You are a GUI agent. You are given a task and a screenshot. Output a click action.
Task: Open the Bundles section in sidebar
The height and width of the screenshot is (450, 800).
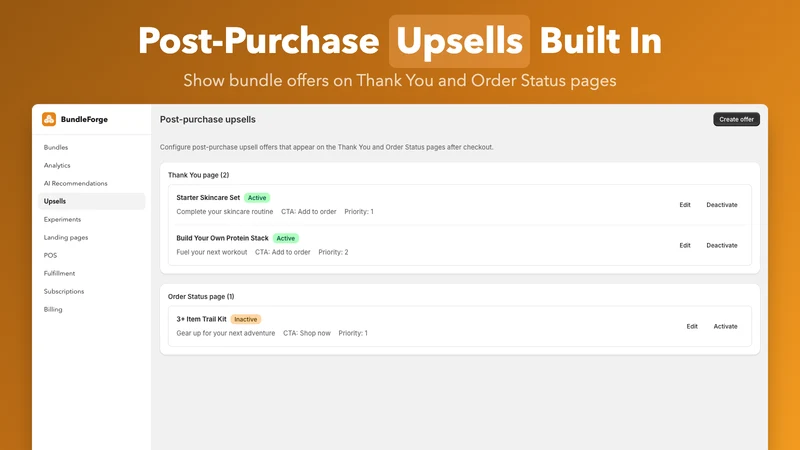56,147
